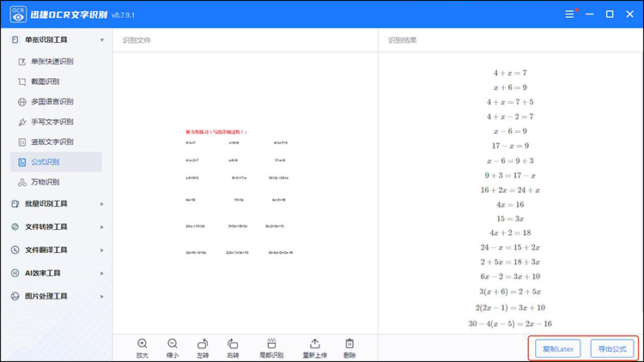The width and height of the screenshot is (644, 362).
Task: Select the highlighted 公式识别 item
Action: coord(57,162)
